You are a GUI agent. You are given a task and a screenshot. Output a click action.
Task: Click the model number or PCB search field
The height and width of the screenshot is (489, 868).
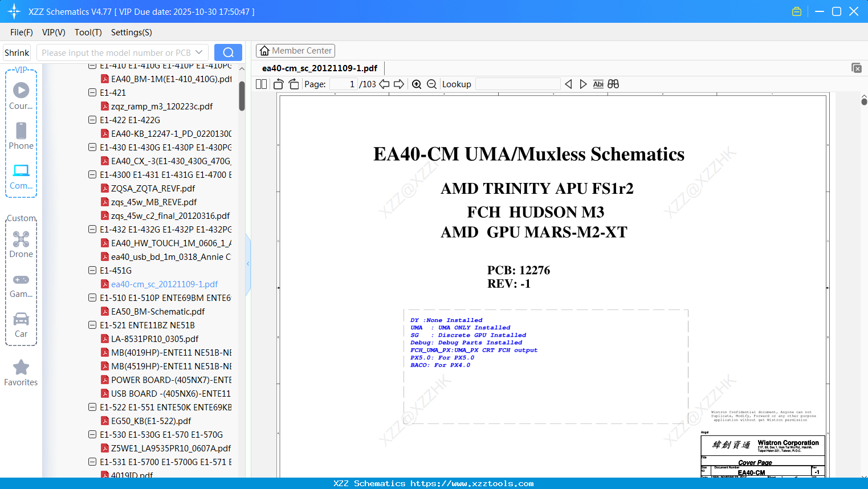tap(117, 52)
